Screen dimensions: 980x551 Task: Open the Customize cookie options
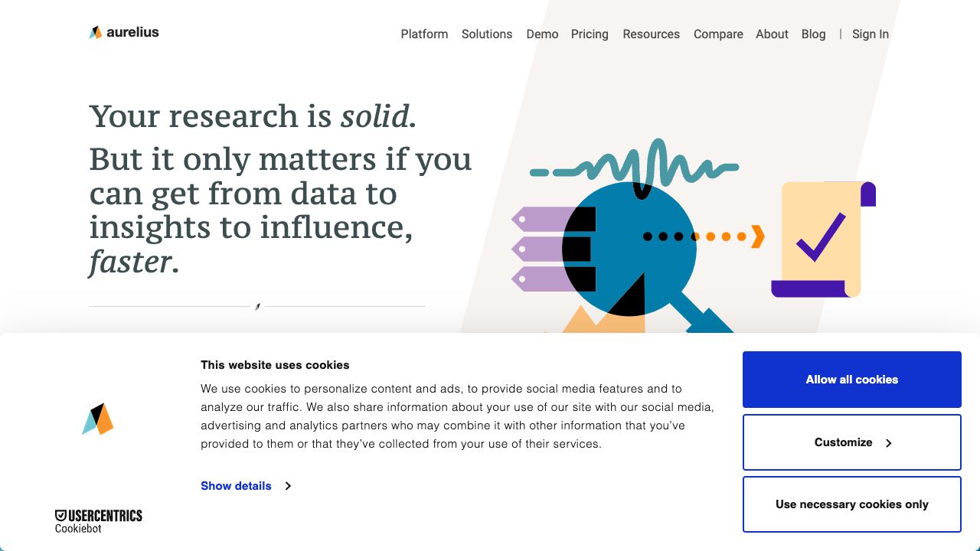click(x=851, y=442)
